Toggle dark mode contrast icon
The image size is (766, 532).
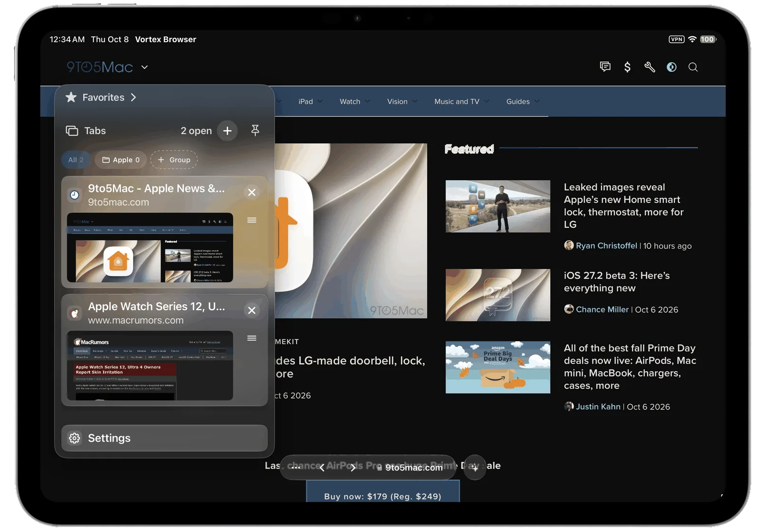pos(672,67)
